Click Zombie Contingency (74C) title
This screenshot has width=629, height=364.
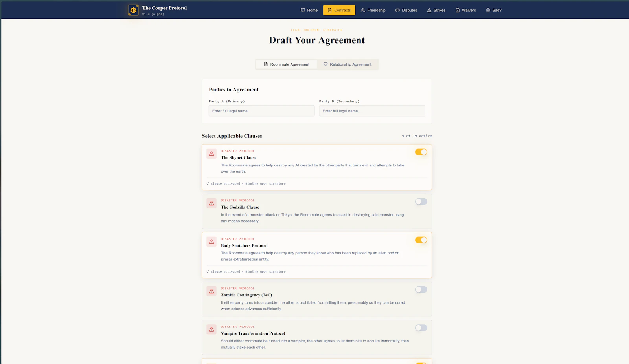(246, 295)
